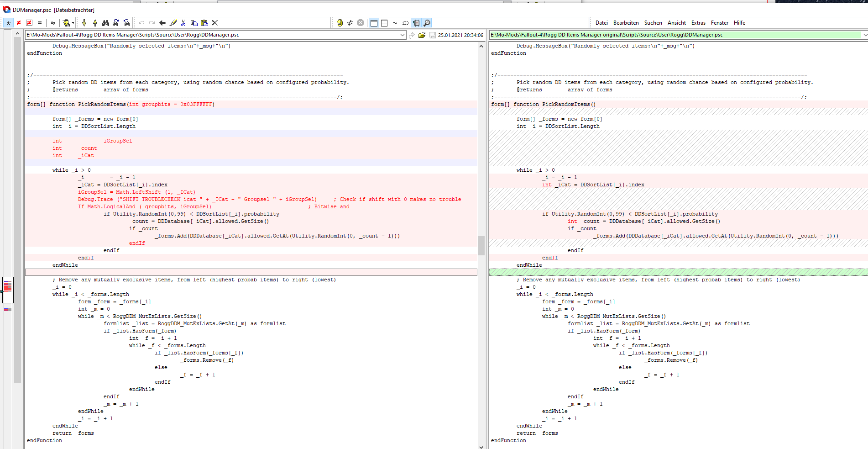Click left pane vertical scrollbar thumb
This screenshot has width=868, height=449.
(x=481, y=246)
